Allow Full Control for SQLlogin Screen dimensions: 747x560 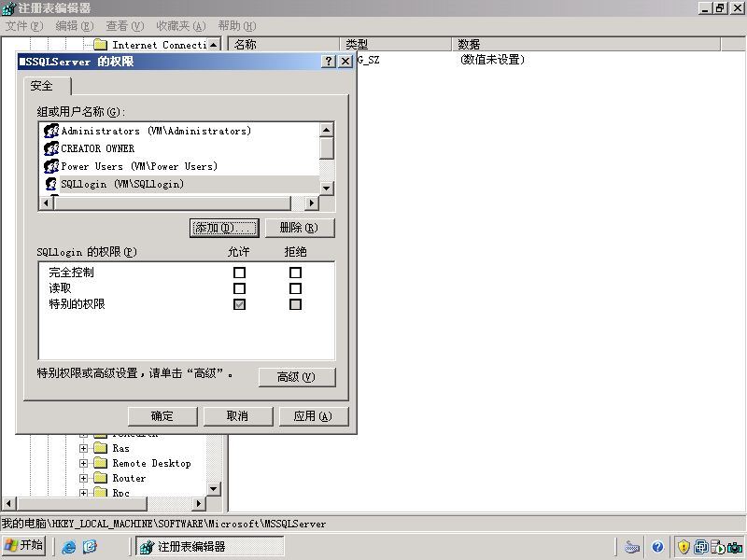pyautogui.click(x=239, y=273)
